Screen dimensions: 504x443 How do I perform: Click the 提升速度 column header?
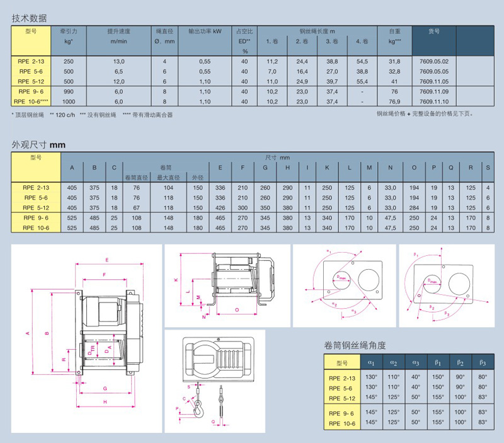tap(118, 30)
